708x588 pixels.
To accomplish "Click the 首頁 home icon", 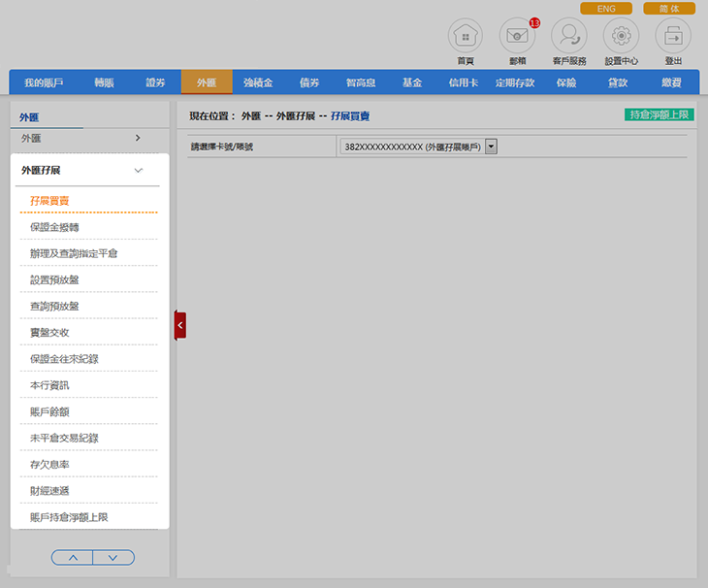I will coord(466,37).
